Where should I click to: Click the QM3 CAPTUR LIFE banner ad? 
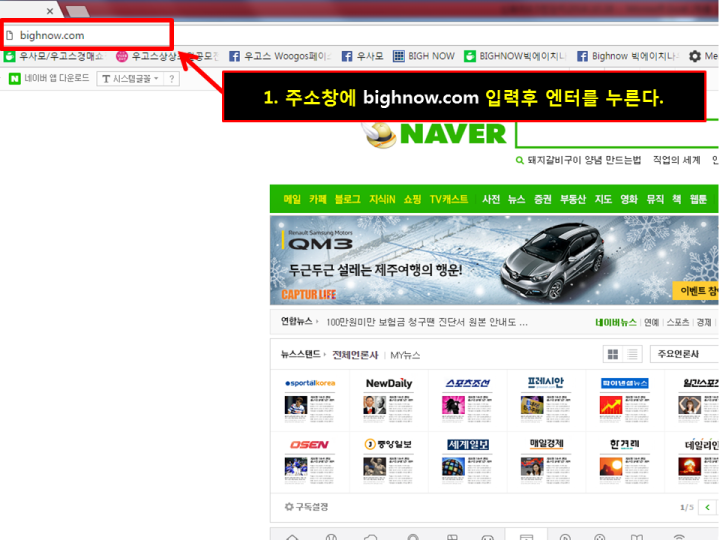click(494, 260)
